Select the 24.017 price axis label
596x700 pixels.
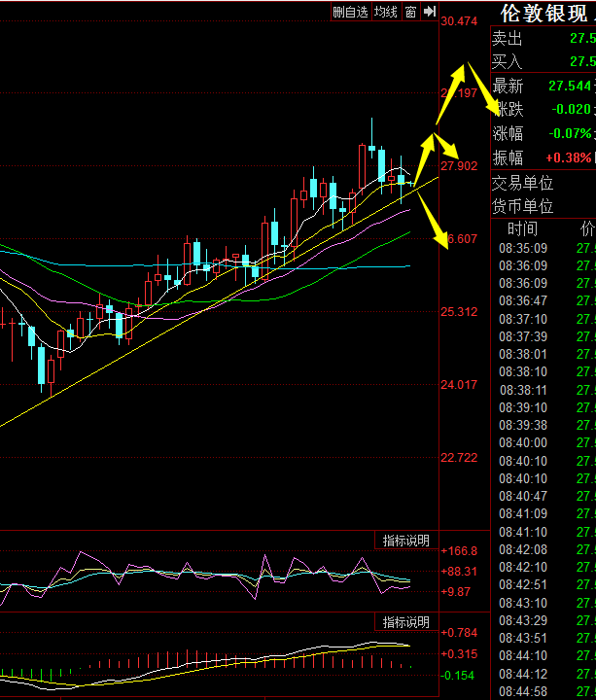[x=459, y=384]
